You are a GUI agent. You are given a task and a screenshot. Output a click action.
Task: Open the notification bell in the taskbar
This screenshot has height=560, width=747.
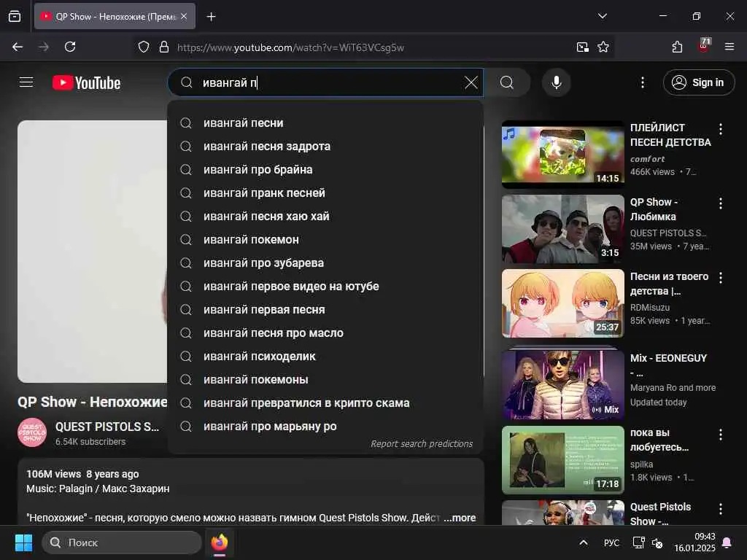[727, 542]
